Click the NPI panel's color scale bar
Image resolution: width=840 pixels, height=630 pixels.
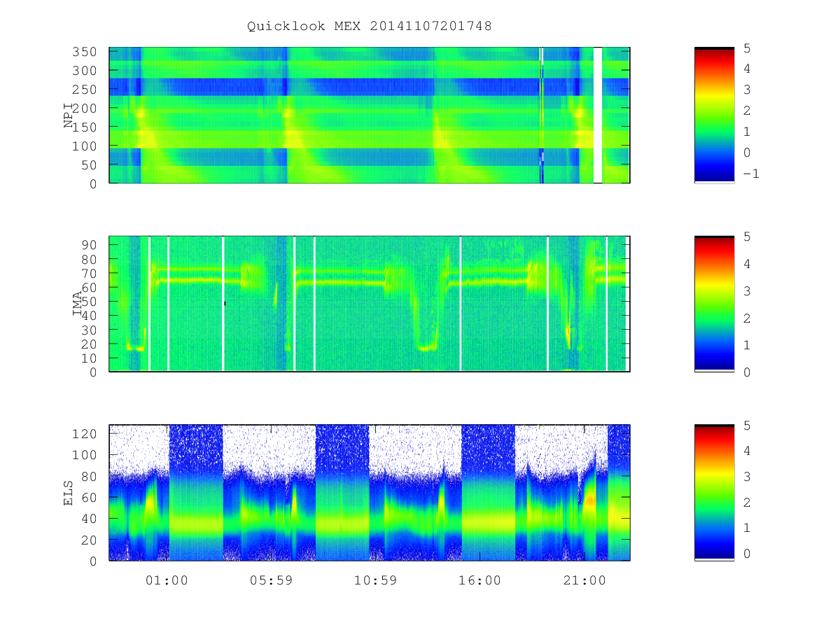714,115
